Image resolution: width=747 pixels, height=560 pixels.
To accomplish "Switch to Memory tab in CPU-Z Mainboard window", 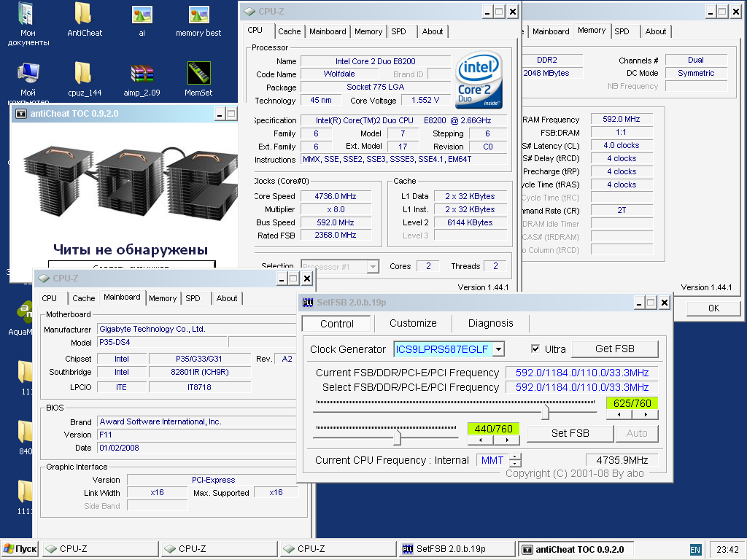I will pyautogui.click(x=163, y=298).
